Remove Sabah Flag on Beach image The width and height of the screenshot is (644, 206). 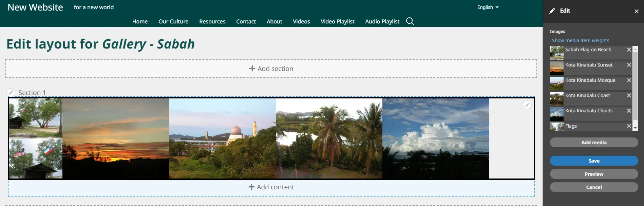629,50
